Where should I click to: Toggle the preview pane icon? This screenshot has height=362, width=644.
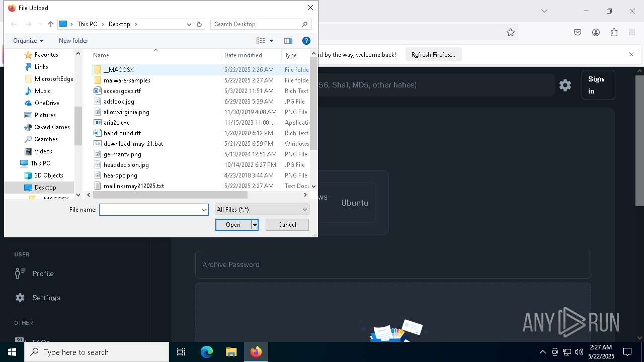pos(288,41)
